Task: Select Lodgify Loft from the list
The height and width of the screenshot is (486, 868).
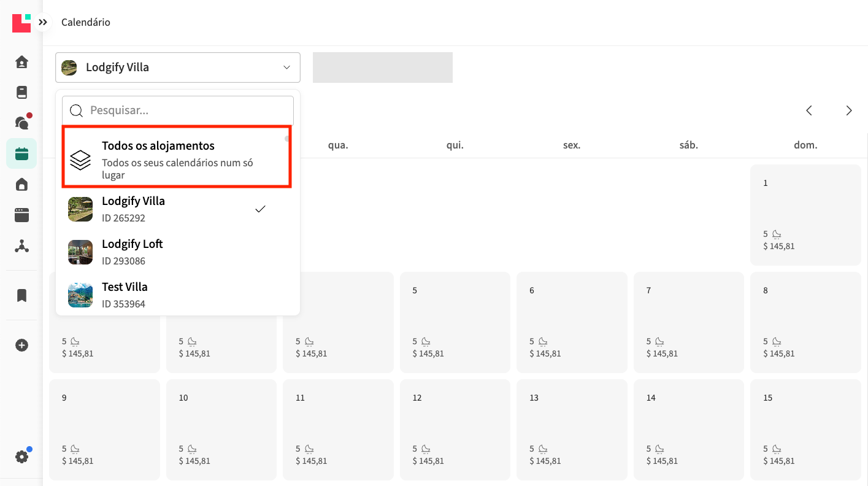Action: (x=176, y=252)
